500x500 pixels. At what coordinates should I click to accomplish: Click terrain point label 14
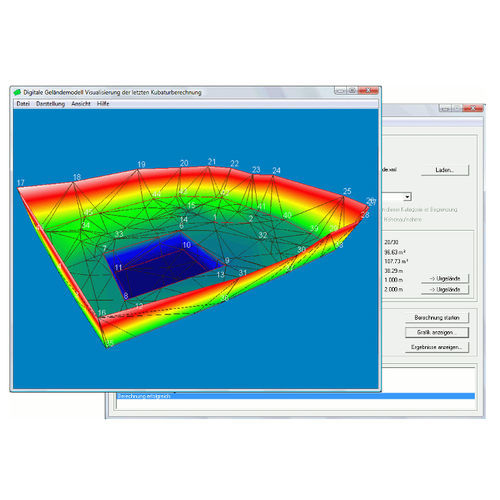click(184, 219)
